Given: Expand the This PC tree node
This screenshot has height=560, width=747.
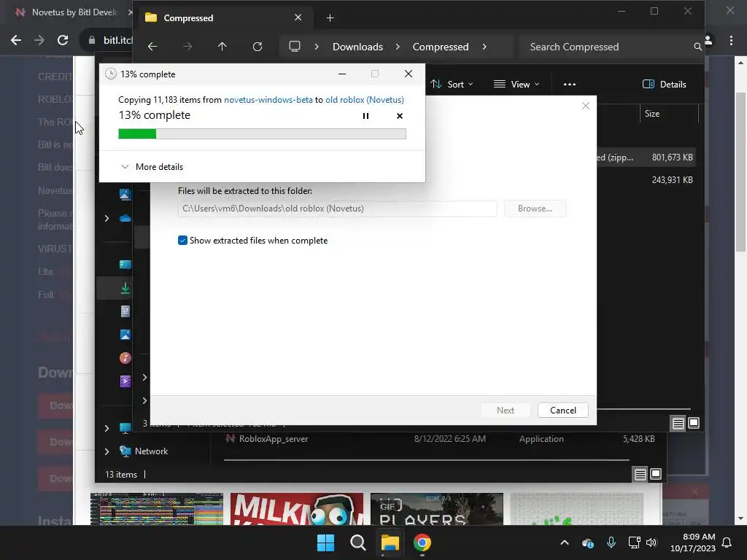Looking at the screenshot, I should [x=107, y=428].
